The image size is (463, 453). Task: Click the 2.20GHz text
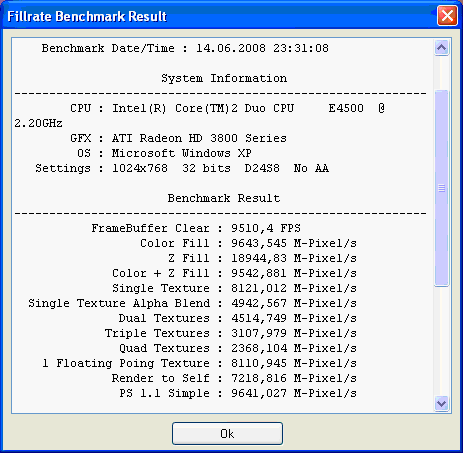pyautogui.click(x=38, y=124)
